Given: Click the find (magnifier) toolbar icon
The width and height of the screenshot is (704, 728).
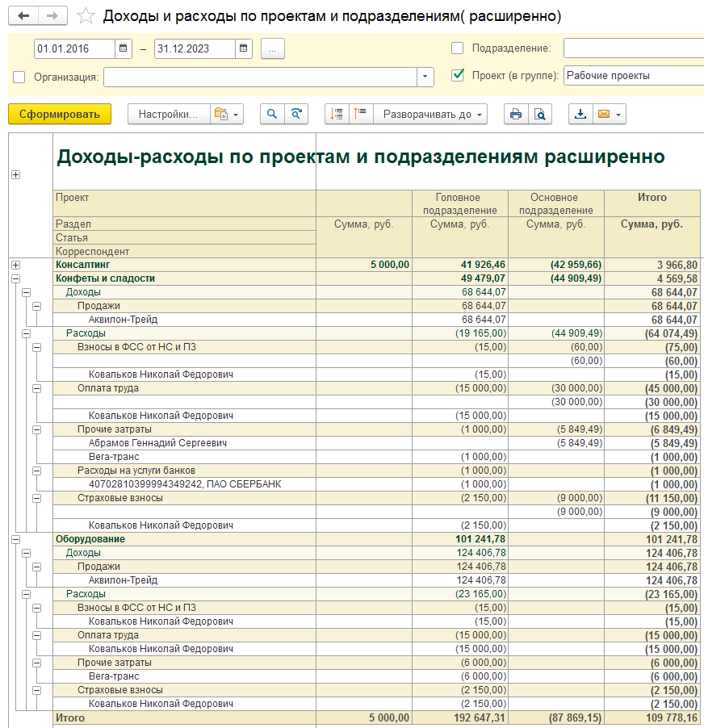Looking at the screenshot, I should tap(272, 114).
